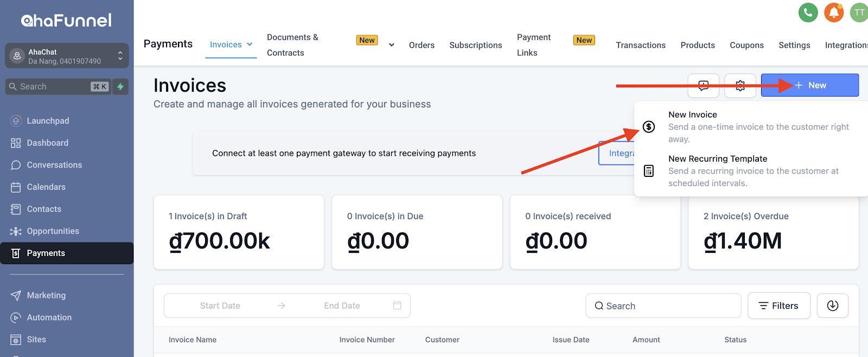Open the Filters button

tap(779, 305)
